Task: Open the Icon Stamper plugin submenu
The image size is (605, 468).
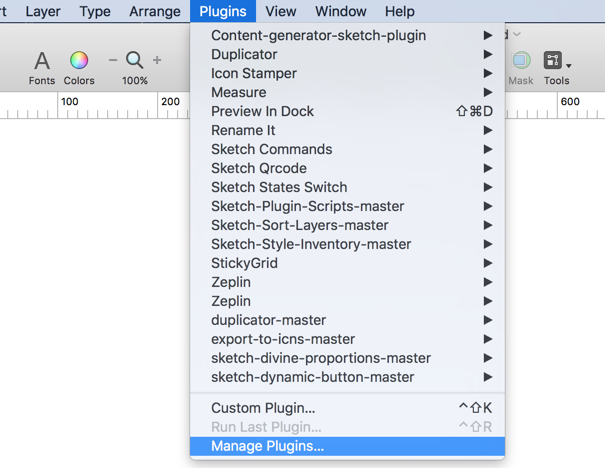Action: point(347,73)
